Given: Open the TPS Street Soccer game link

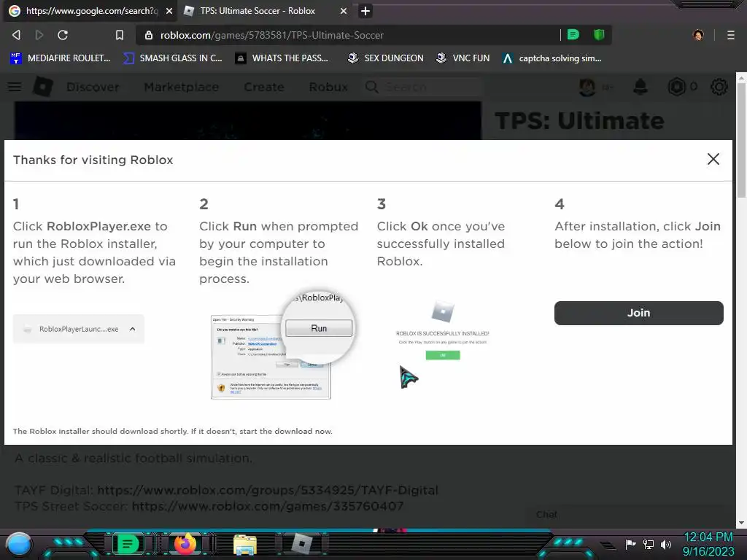Looking at the screenshot, I should click(268, 506).
